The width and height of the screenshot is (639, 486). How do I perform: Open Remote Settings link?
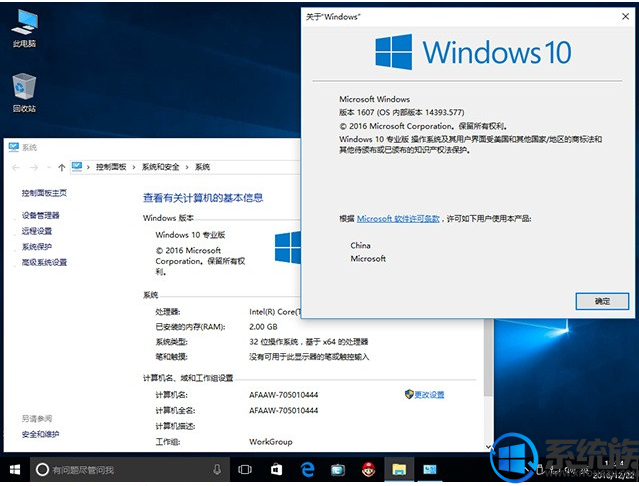click(37, 231)
